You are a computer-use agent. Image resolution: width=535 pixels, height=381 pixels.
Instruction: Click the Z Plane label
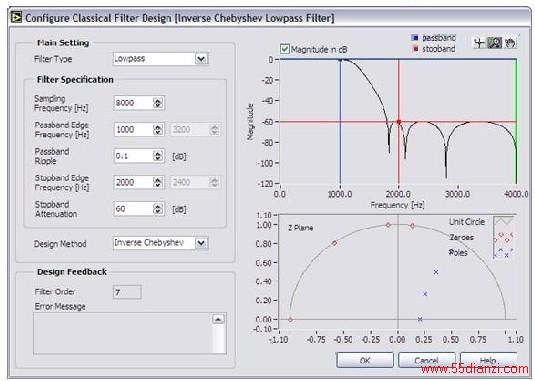coord(300,228)
